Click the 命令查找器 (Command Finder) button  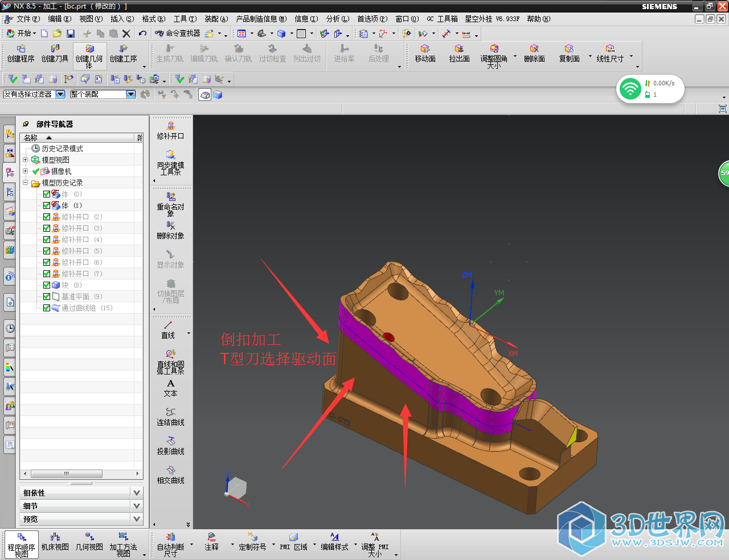[178, 34]
